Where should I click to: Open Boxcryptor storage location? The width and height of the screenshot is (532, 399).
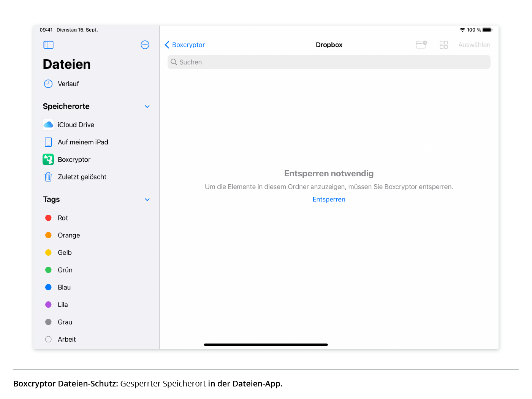pyautogui.click(x=74, y=160)
